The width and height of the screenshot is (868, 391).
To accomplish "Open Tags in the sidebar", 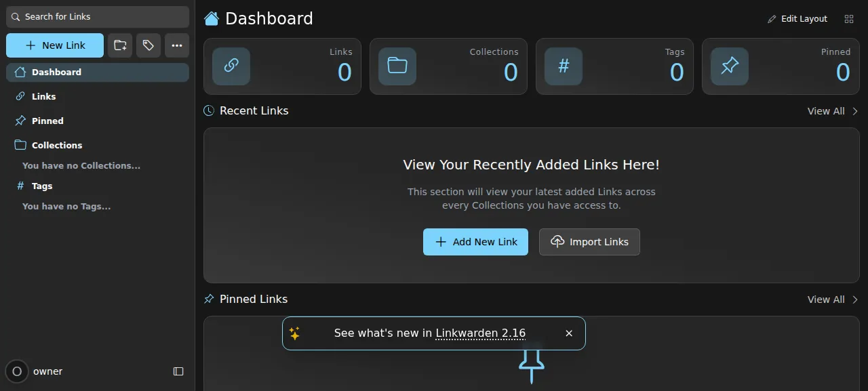I will click(x=98, y=186).
